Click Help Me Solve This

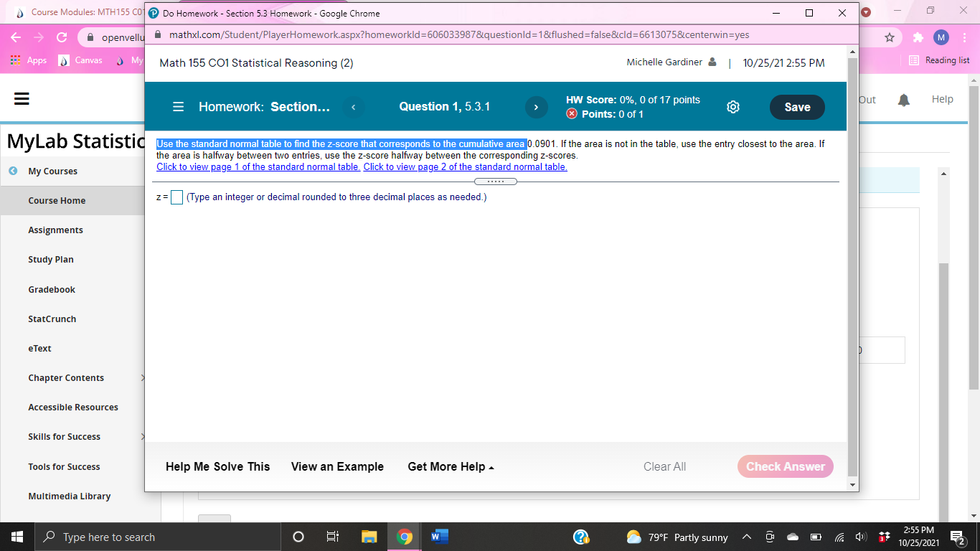tap(217, 467)
